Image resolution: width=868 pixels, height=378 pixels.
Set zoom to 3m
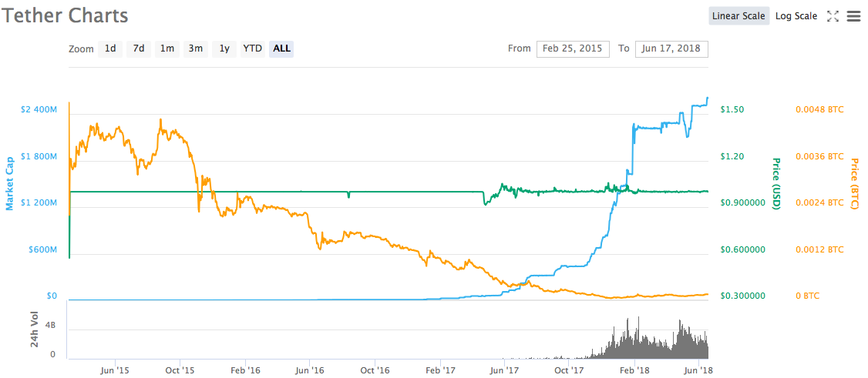click(195, 49)
